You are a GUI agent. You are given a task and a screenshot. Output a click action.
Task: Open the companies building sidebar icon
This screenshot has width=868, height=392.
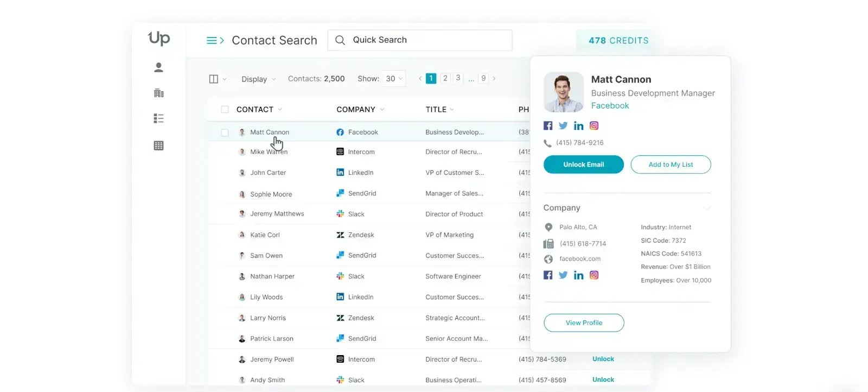[158, 93]
